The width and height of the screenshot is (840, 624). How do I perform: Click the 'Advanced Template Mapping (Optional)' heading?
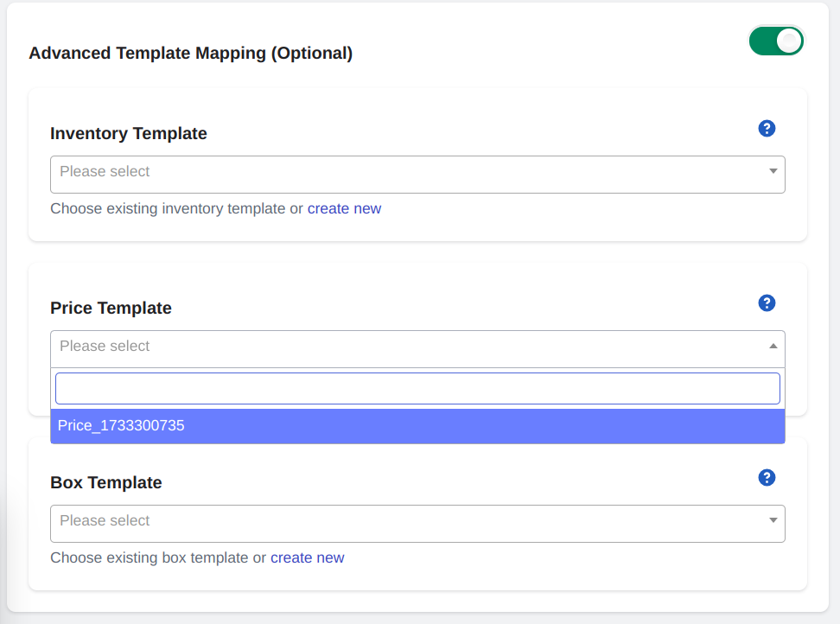(x=191, y=54)
